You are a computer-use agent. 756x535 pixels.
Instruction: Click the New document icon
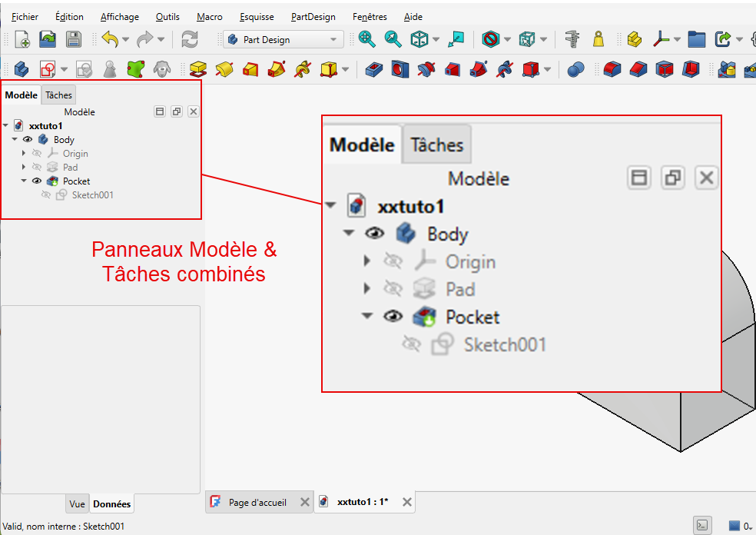(22, 39)
